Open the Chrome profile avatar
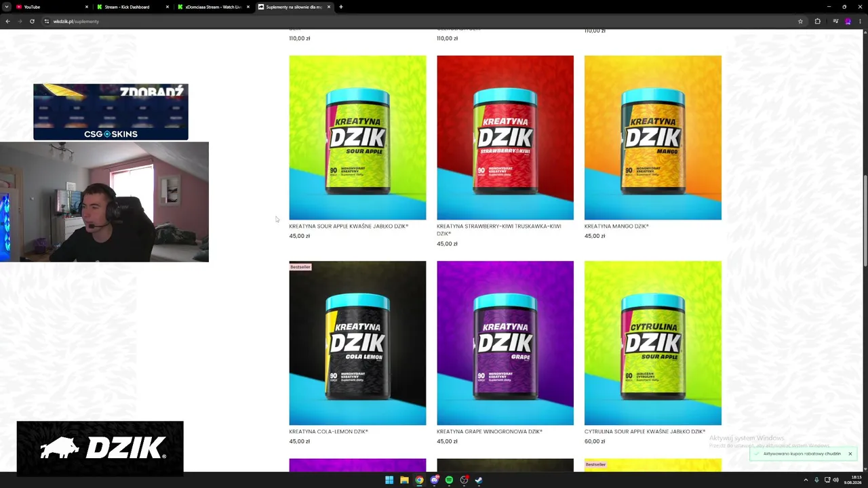Screen dimensions: 868x488 point(848,21)
